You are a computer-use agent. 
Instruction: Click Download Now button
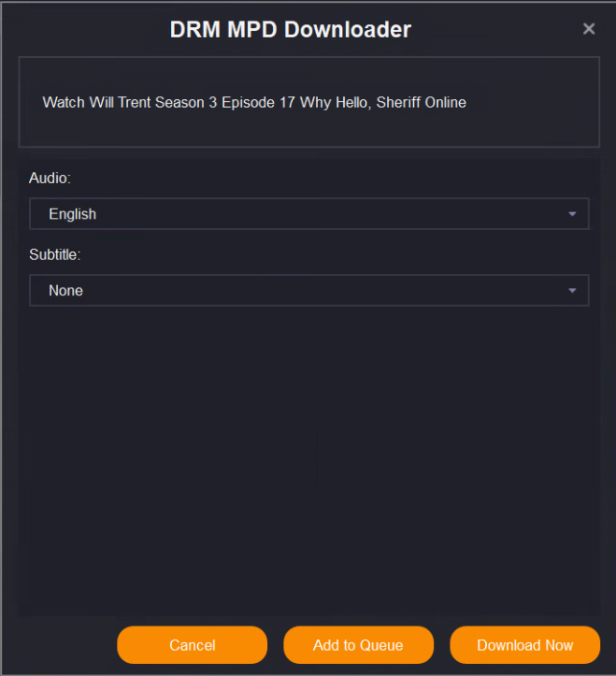pos(524,645)
